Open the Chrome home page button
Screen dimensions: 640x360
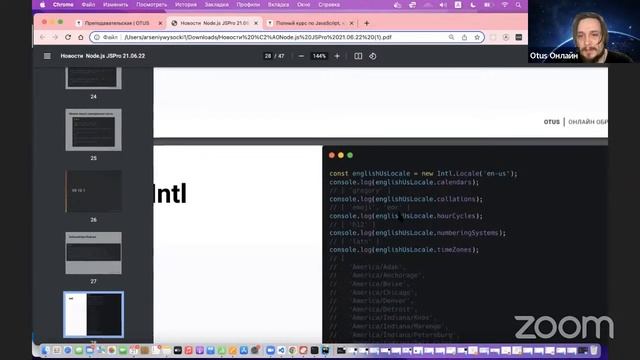coord(81,37)
